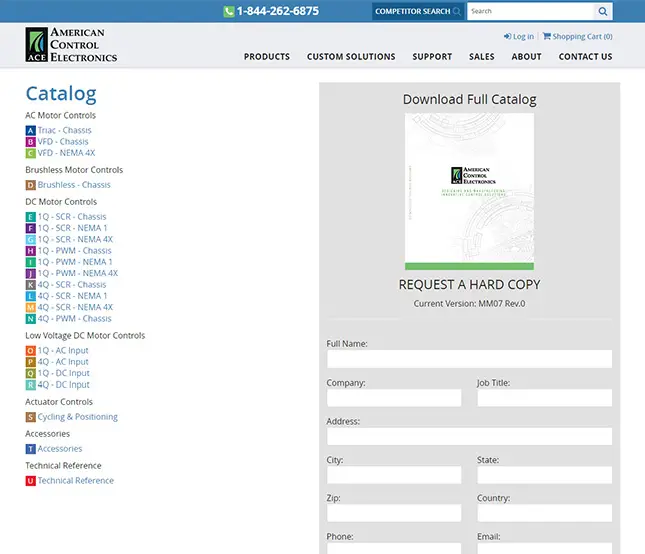Click the City input field

[x=394, y=475]
